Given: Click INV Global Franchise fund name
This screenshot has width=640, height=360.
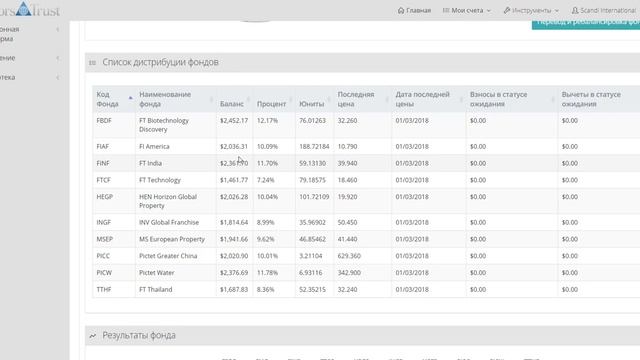Looking at the screenshot, I should 169,222.
